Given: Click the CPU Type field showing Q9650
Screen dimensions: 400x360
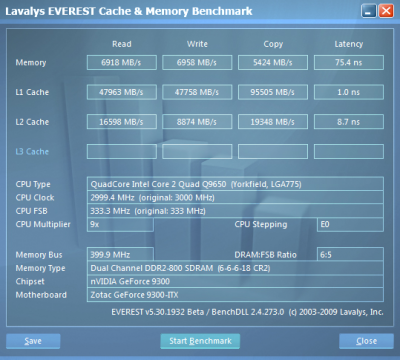Looking at the screenshot, I should pos(235,184).
